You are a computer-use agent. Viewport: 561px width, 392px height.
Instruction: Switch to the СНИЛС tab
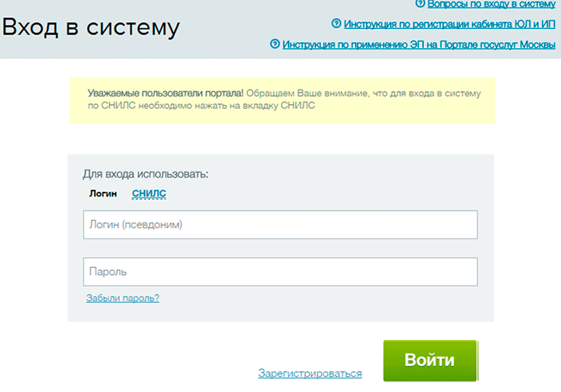pos(149,193)
